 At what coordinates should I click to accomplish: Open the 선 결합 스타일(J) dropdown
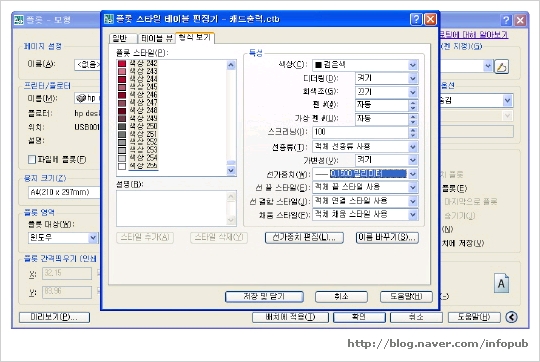click(x=413, y=201)
